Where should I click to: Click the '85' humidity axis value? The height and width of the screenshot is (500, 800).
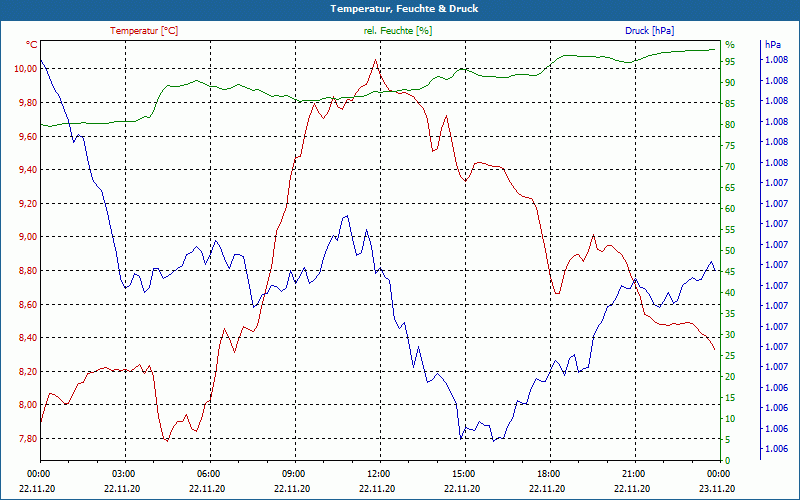click(730, 104)
